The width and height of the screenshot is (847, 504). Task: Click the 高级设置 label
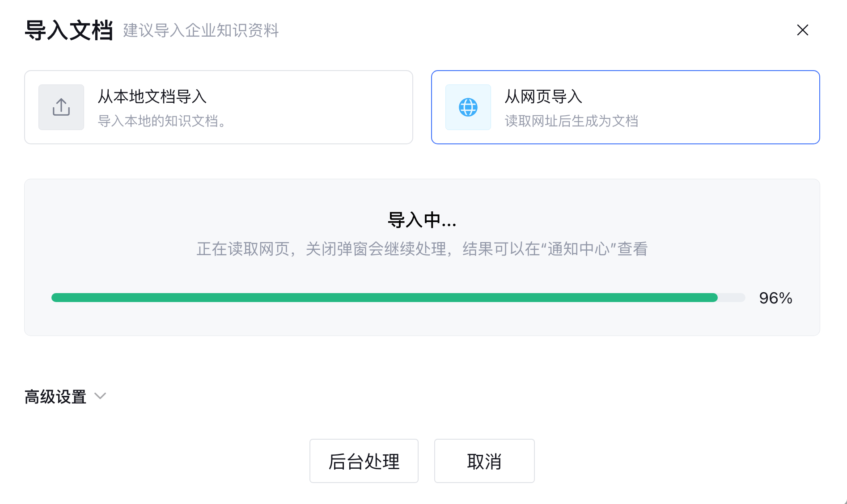(x=55, y=397)
